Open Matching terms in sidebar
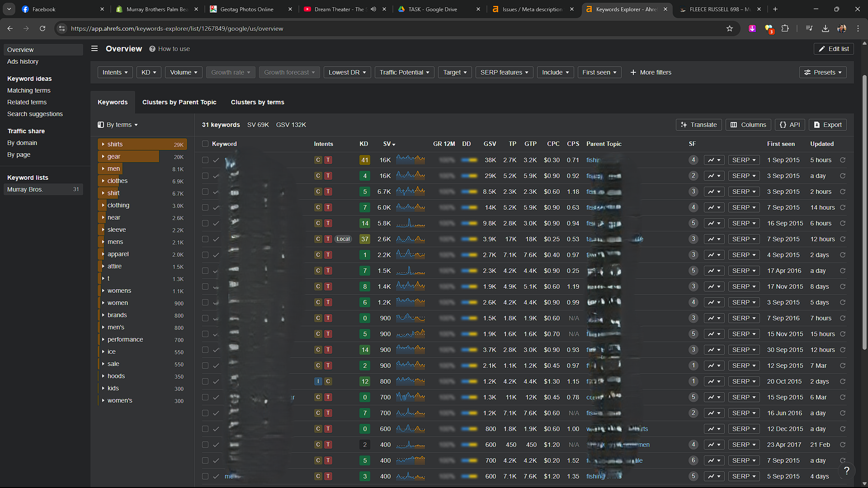The image size is (868, 488). pyautogui.click(x=29, y=90)
